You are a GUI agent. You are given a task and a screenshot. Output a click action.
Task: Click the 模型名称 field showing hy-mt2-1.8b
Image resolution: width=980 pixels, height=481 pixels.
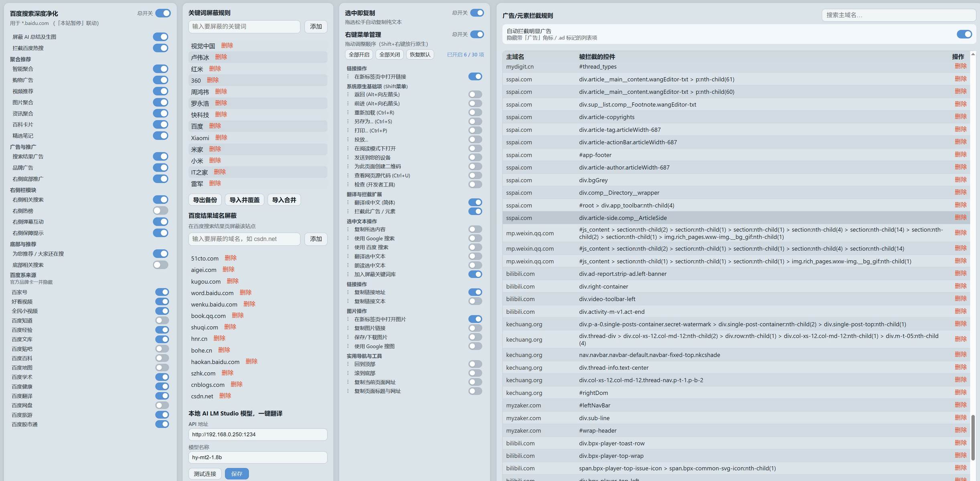258,457
